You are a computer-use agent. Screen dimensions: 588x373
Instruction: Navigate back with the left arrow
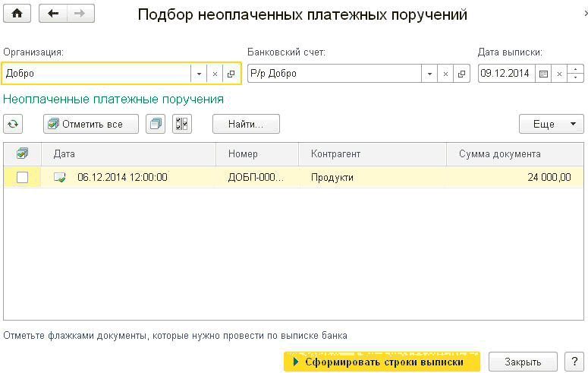(x=53, y=14)
